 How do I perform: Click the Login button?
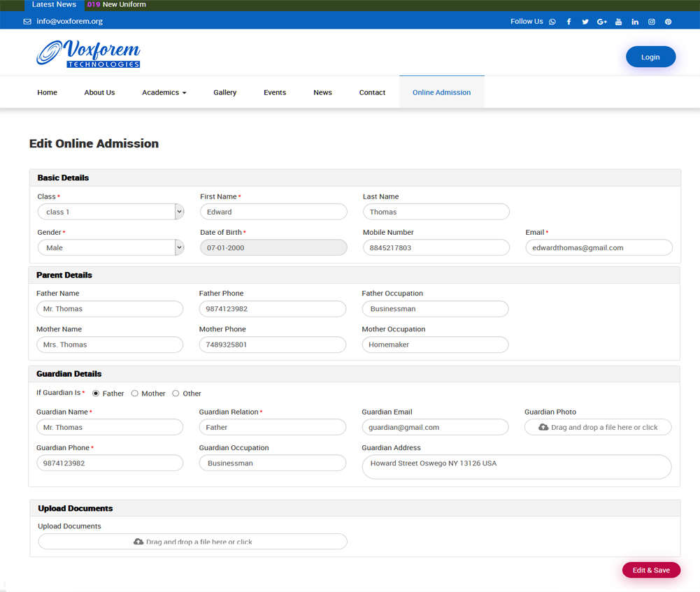[x=650, y=57]
